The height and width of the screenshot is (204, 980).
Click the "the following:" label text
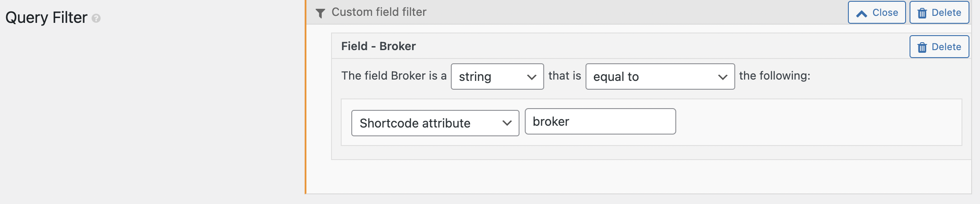coord(774,76)
